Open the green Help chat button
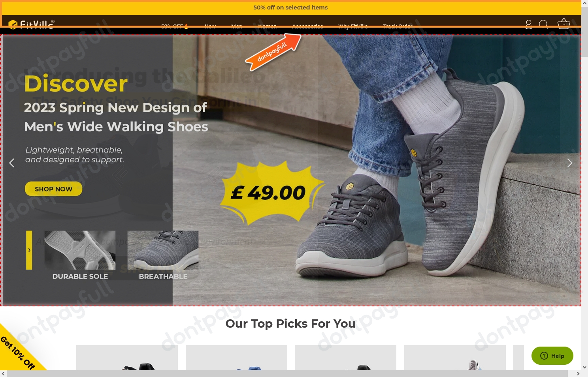The width and height of the screenshot is (588, 377). click(552, 356)
